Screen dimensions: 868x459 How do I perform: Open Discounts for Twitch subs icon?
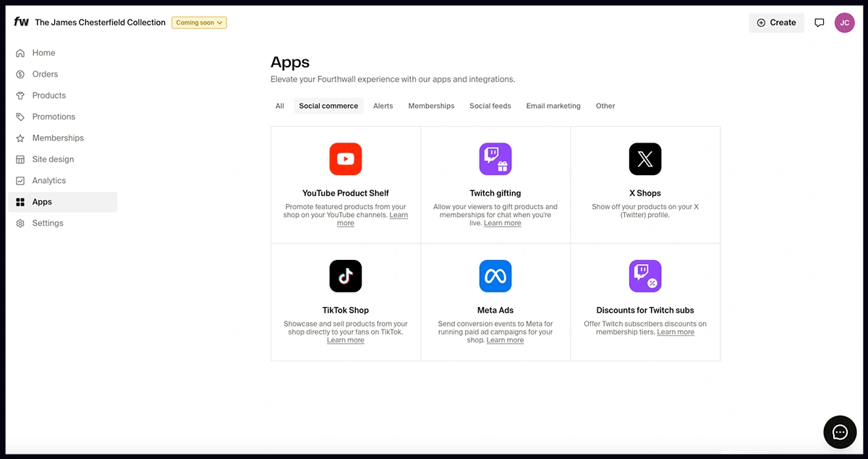pyautogui.click(x=644, y=276)
